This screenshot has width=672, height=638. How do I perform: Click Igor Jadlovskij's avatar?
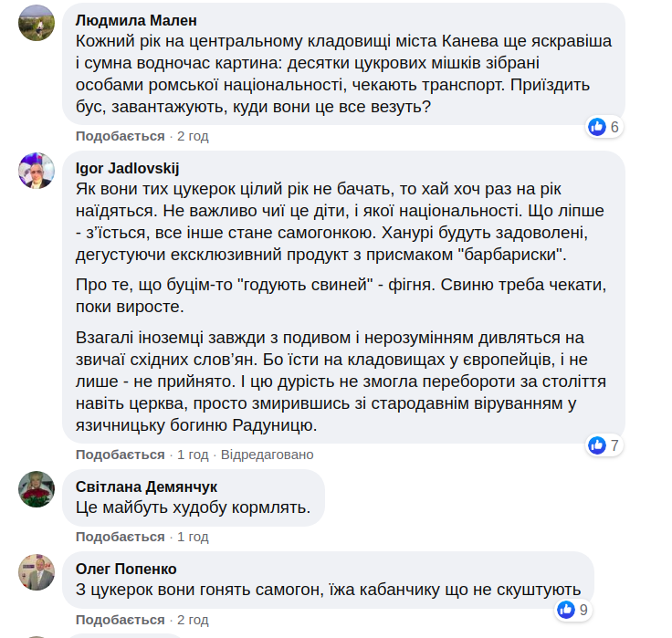(x=37, y=171)
